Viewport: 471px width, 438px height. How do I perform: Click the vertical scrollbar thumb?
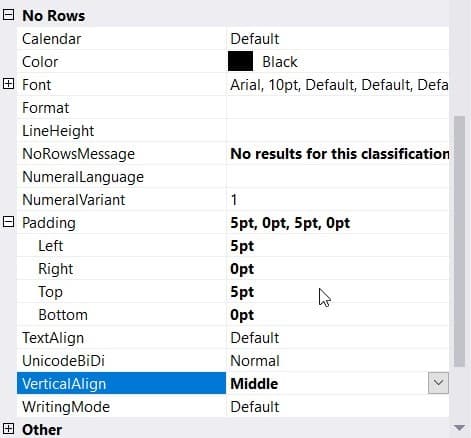coord(460,241)
